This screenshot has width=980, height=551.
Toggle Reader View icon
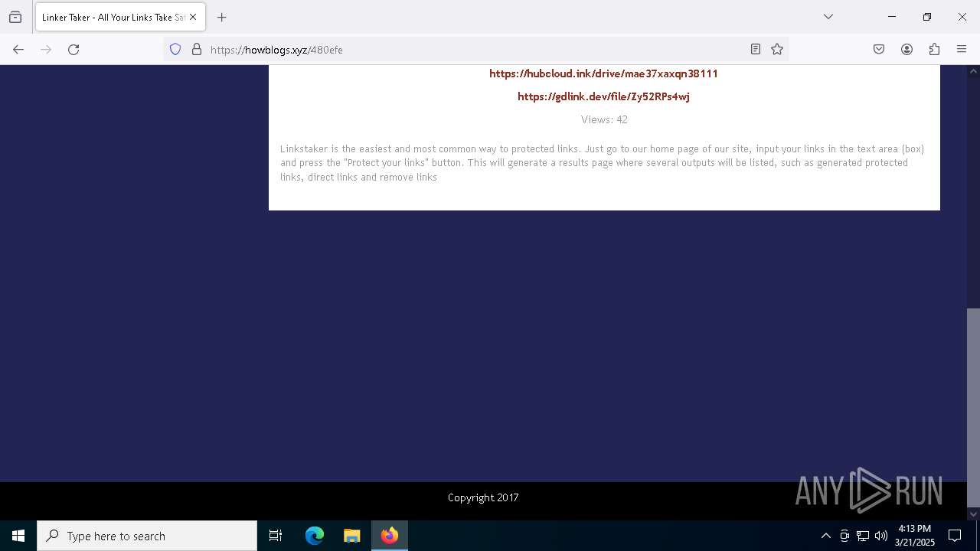pyautogui.click(x=756, y=50)
